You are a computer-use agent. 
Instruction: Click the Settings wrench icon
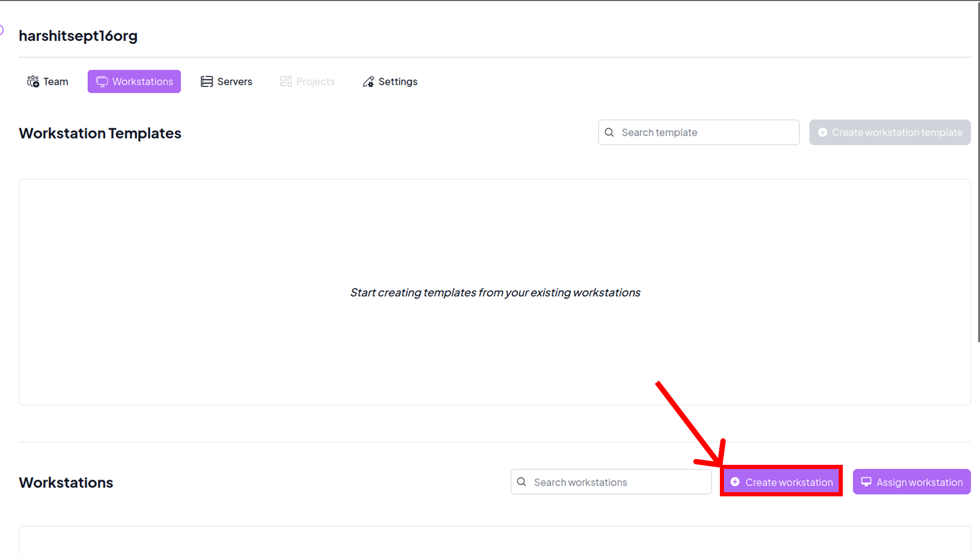point(368,81)
